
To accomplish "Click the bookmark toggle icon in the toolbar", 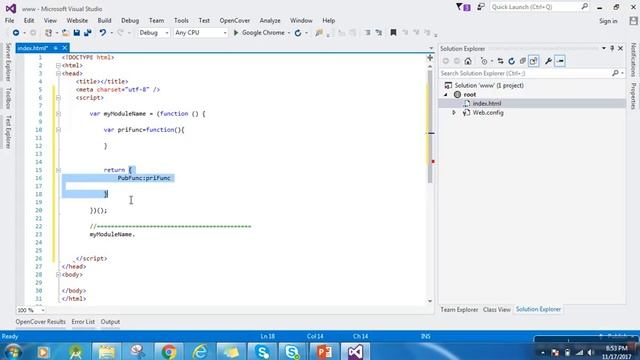I will 393,33.
